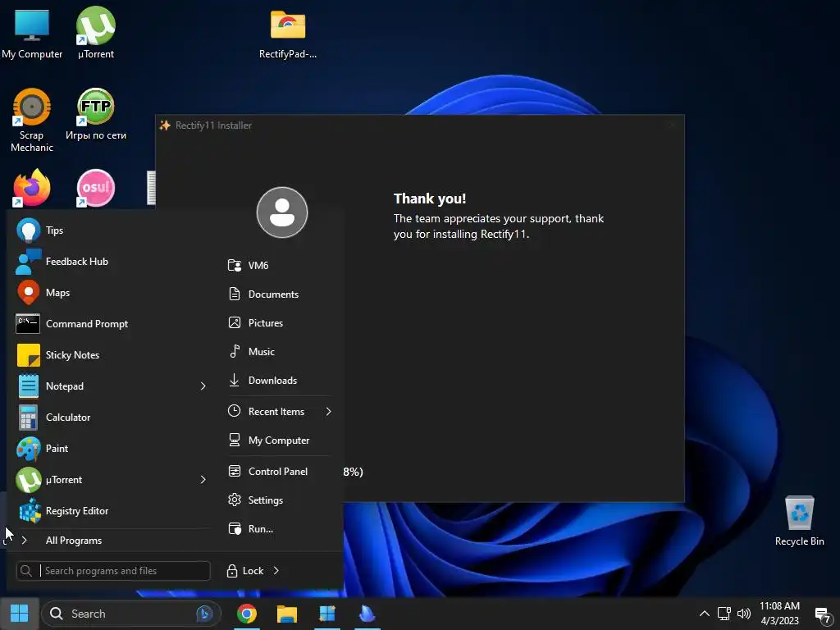This screenshot has height=630, width=840.
Task: Open Settings from the Start menu
Action: (279, 500)
